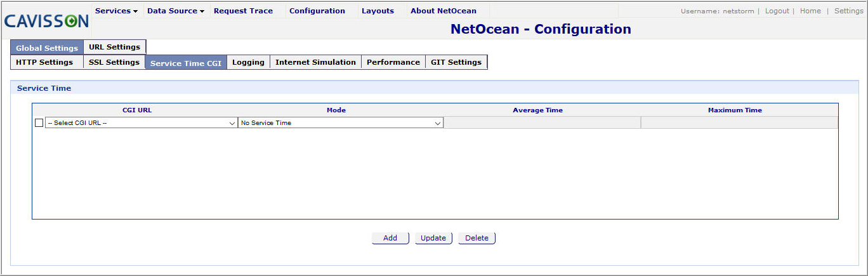The height and width of the screenshot is (276, 868).
Task: Open the Settings link
Action: click(x=848, y=11)
